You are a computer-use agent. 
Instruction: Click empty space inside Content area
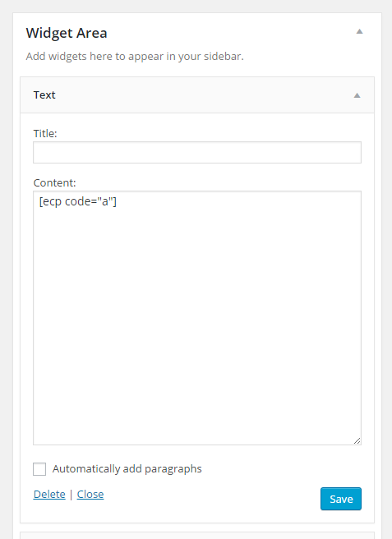tap(197, 326)
